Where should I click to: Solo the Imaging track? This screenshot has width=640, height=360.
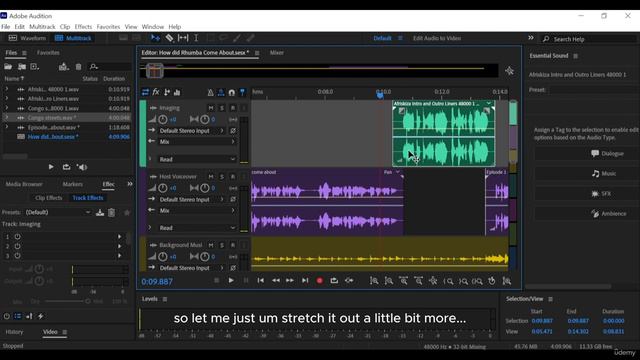(222, 108)
